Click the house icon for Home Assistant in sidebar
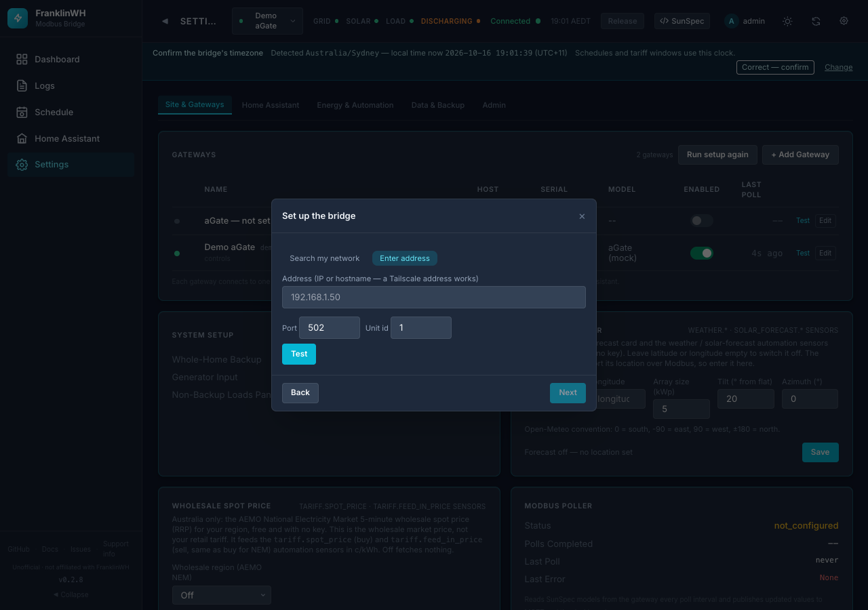 (x=22, y=139)
